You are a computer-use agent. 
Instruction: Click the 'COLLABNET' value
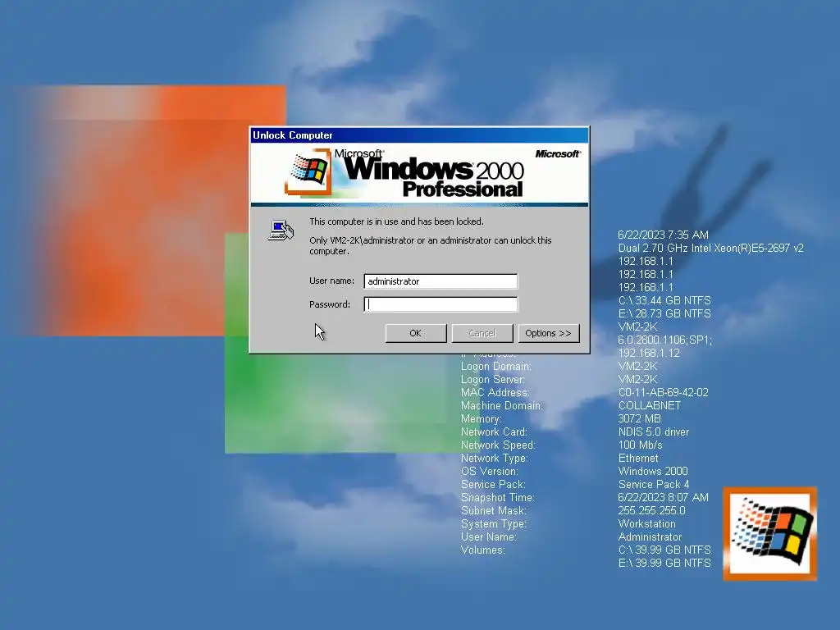coord(650,405)
